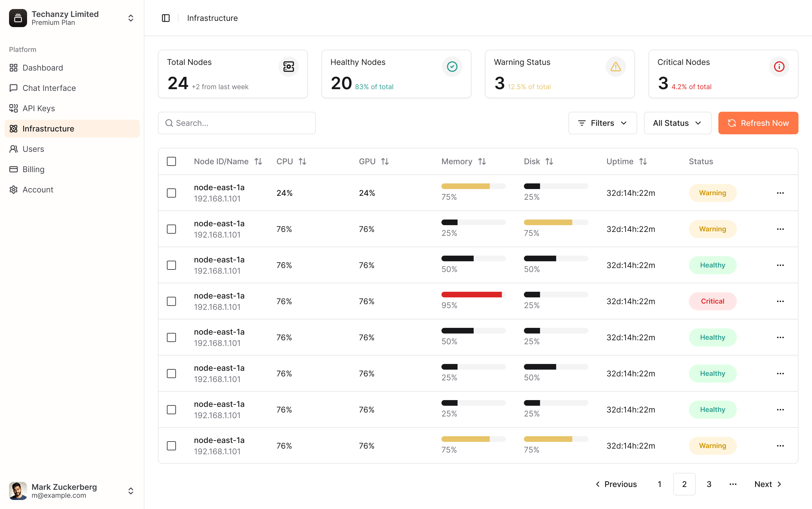Screen dimensions: 812x509
Task: Sort table by Uptime arrows
Action: (x=643, y=162)
